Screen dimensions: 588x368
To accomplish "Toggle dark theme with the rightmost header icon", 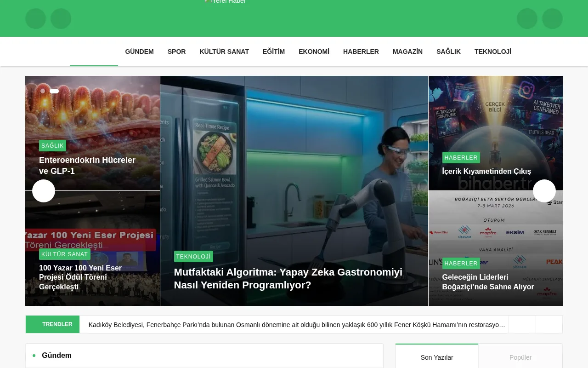I will click(552, 18).
